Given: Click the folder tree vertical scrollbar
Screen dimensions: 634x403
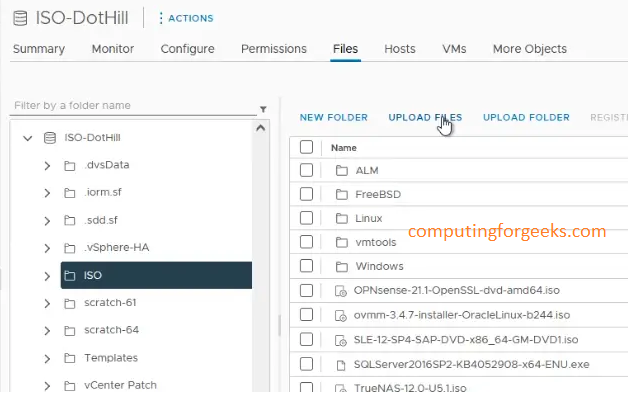Looking at the screenshot, I should click(x=262, y=250).
